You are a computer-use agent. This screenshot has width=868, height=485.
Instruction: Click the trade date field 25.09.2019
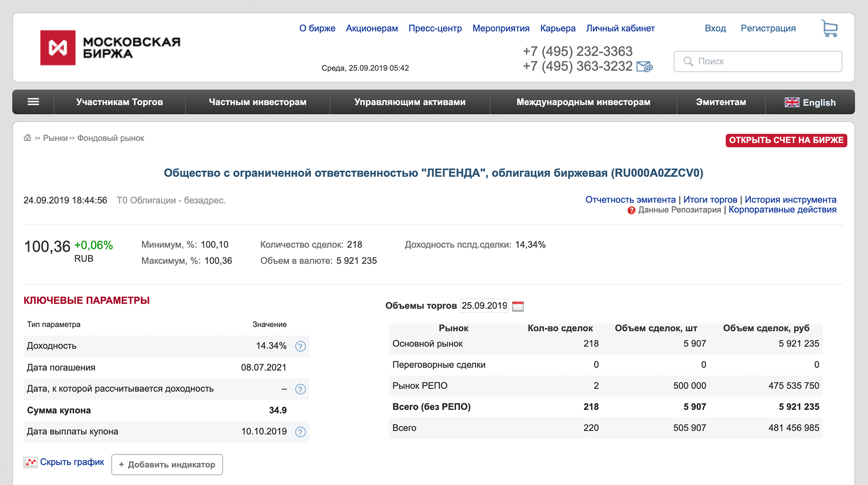tap(484, 305)
